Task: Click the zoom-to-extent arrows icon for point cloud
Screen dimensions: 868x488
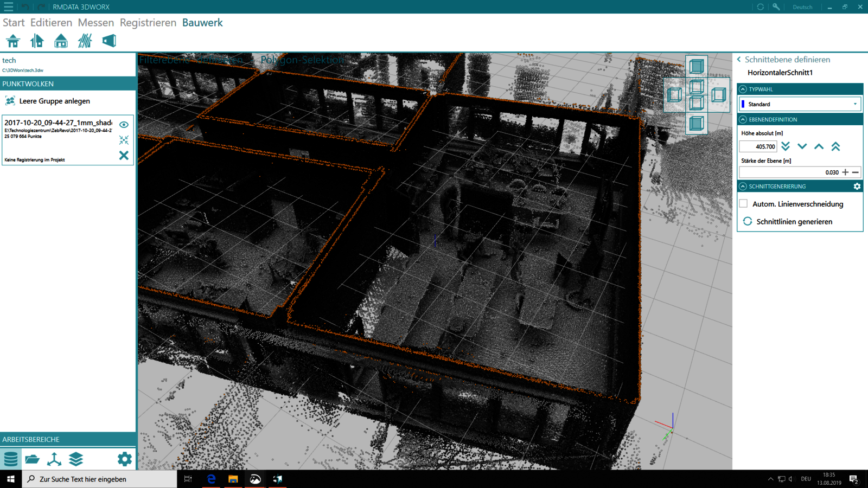Action: 124,140
